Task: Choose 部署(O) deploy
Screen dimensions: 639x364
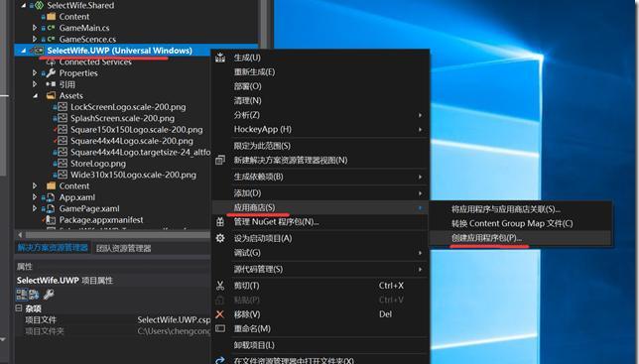Action: coord(320,86)
